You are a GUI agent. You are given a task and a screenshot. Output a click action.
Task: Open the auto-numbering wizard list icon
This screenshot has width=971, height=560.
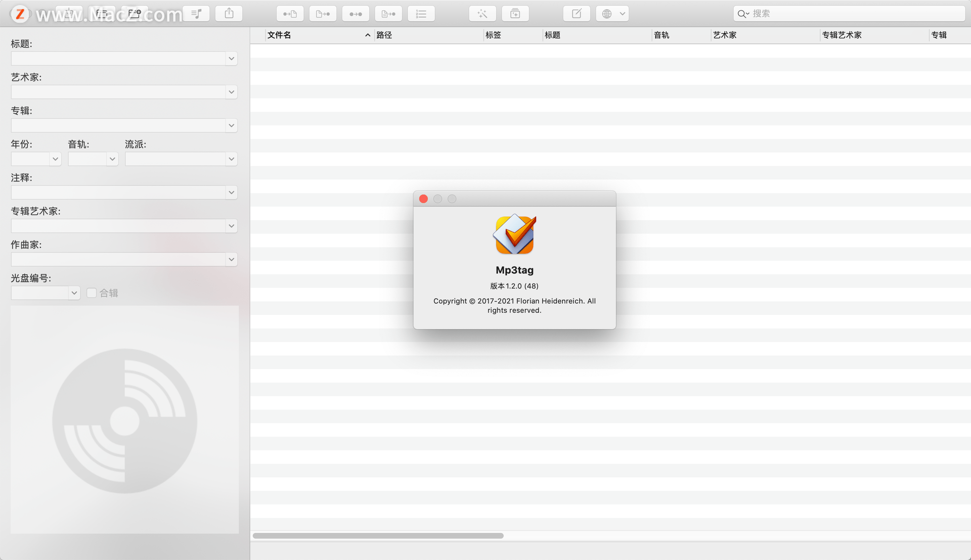coord(422,14)
